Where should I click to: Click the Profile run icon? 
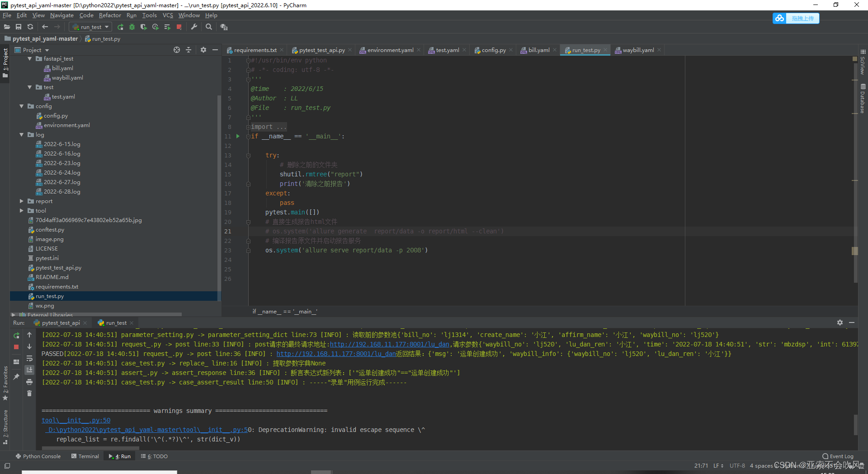click(x=156, y=27)
